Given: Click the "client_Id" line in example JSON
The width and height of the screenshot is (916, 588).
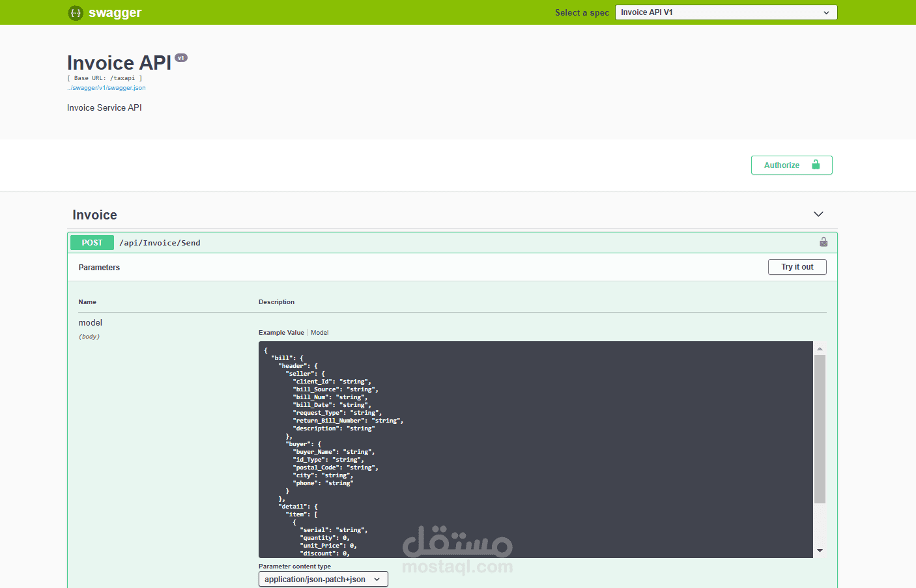Looking at the screenshot, I should point(332,382).
